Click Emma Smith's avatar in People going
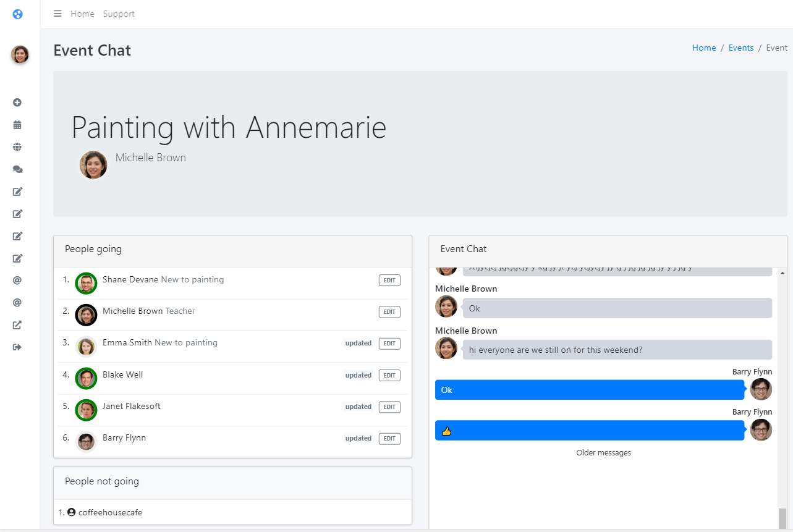 (x=86, y=347)
